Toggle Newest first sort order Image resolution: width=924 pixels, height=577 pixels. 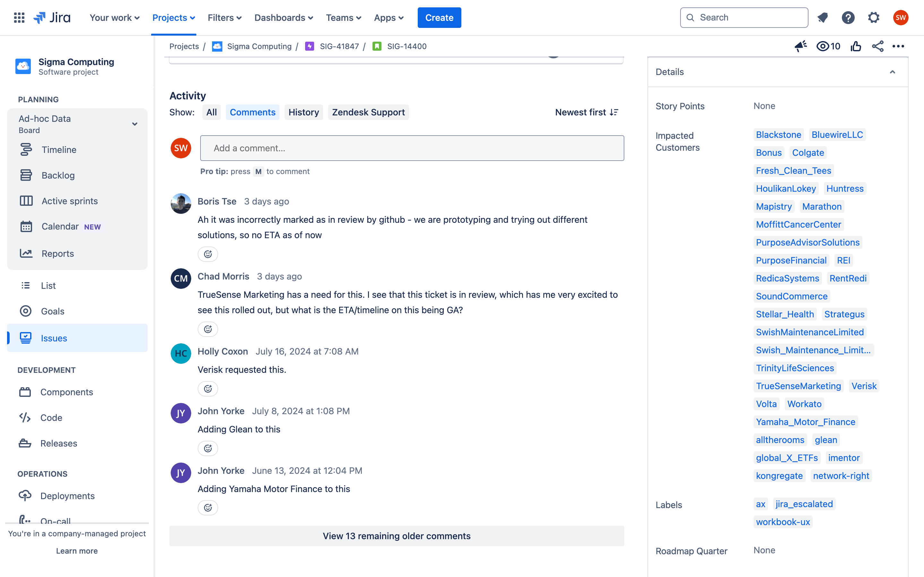coord(586,112)
